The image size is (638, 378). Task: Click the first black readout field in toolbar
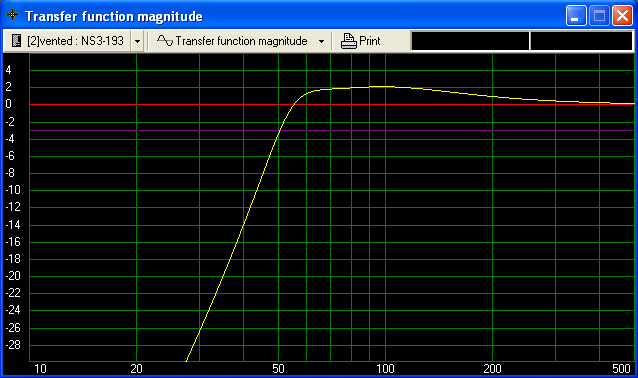tap(470, 41)
